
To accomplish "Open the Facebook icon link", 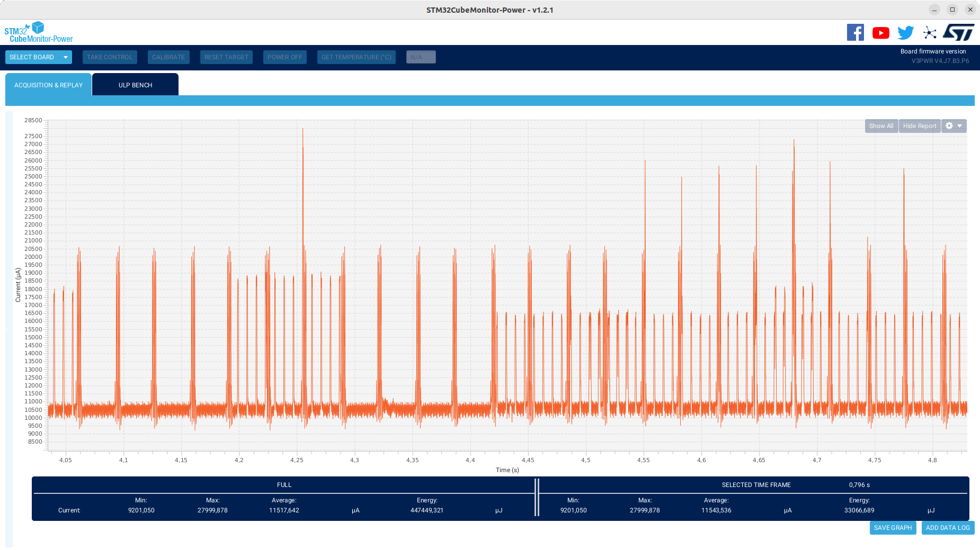I will pos(856,32).
